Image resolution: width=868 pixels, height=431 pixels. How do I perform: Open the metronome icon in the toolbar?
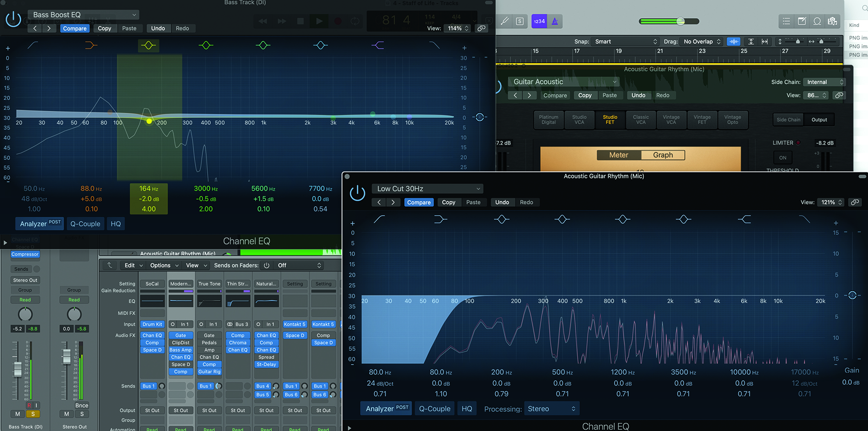[555, 21]
